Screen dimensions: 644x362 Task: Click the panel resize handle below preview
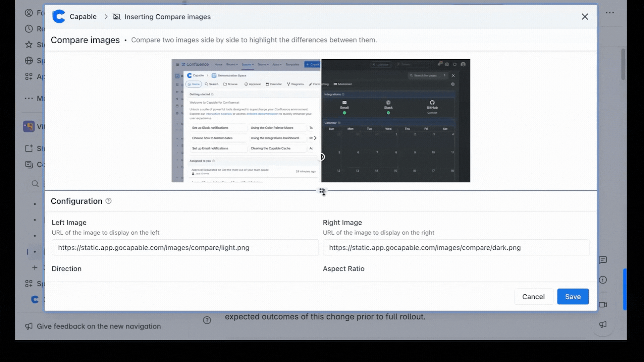point(322,191)
